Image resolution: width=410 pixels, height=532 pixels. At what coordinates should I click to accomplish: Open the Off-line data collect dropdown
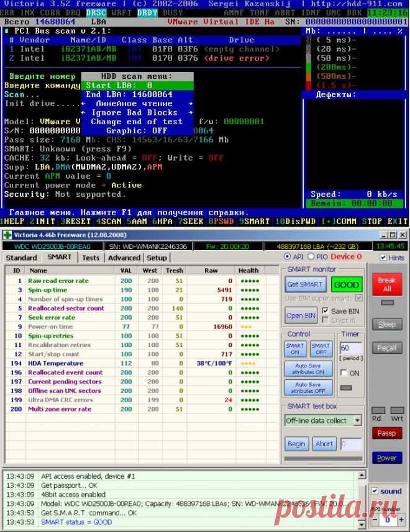click(x=357, y=420)
